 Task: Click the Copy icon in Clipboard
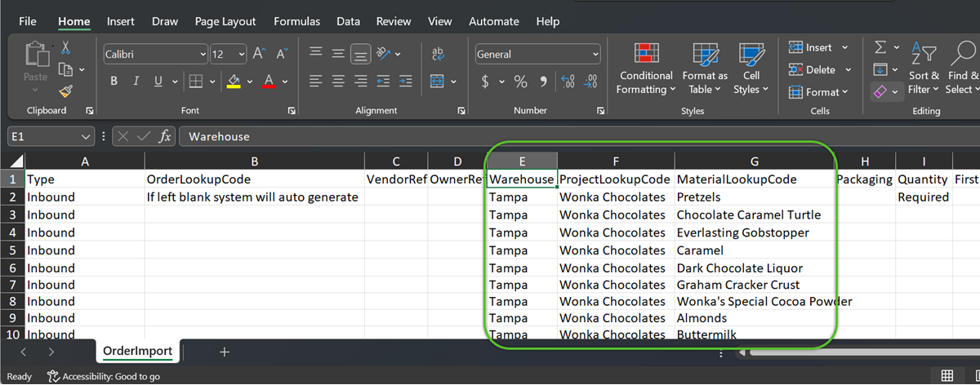65,70
